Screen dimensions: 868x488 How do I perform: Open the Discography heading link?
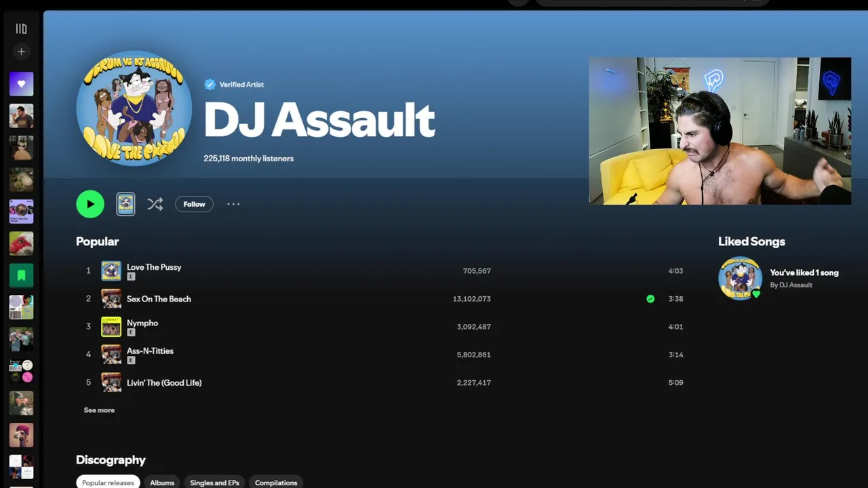pyautogui.click(x=111, y=460)
